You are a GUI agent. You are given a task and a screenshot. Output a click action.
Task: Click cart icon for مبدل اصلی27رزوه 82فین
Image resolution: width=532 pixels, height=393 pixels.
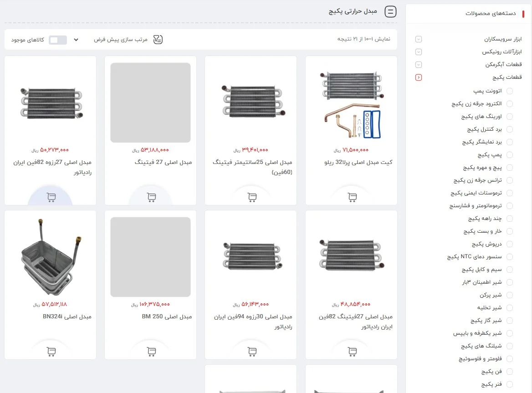pyautogui.click(x=51, y=197)
